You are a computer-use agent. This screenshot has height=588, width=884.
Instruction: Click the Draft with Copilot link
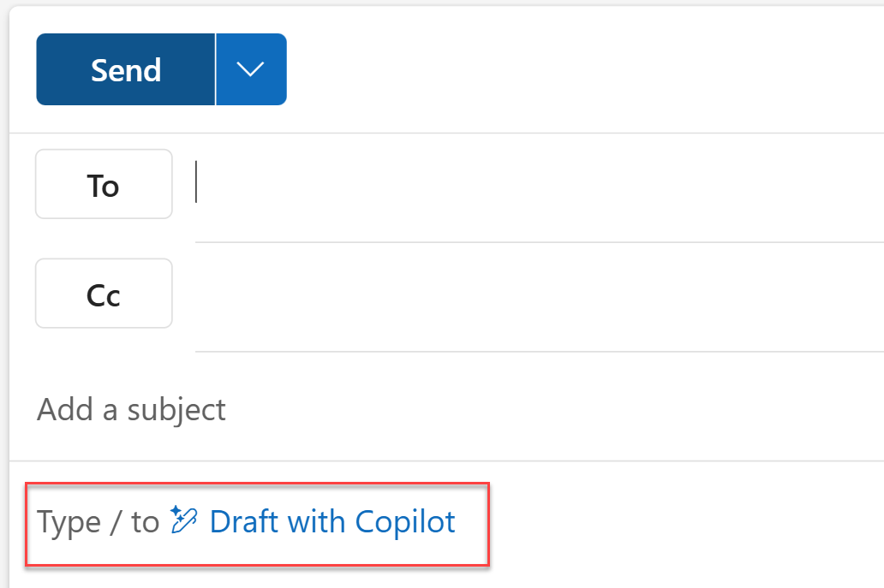333,520
